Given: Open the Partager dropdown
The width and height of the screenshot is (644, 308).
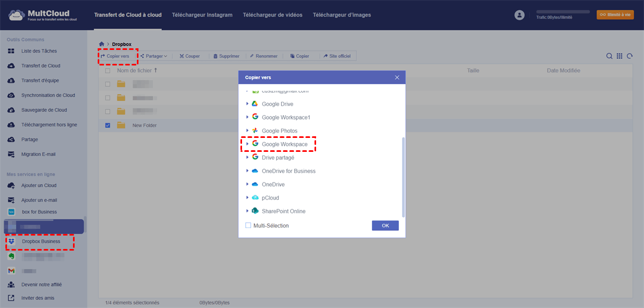Looking at the screenshot, I should point(153,56).
